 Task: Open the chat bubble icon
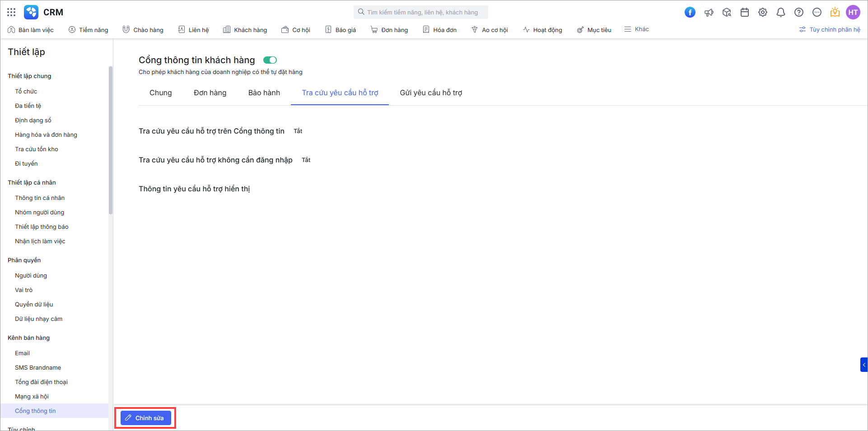[817, 12]
